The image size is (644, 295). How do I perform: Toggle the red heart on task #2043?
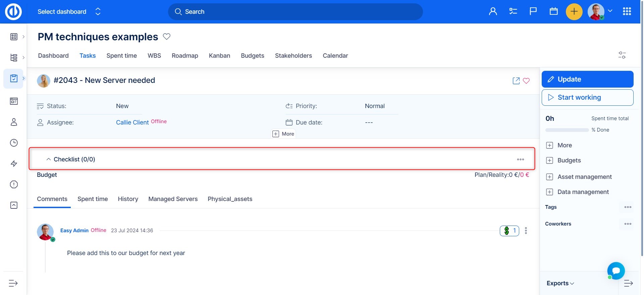click(x=526, y=81)
